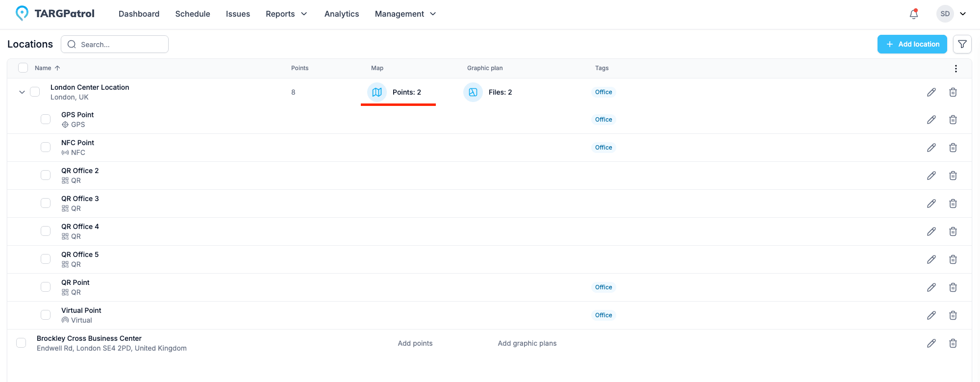The image size is (980, 382).
Task: Delete the NFC Point row
Action: click(x=953, y=148)
